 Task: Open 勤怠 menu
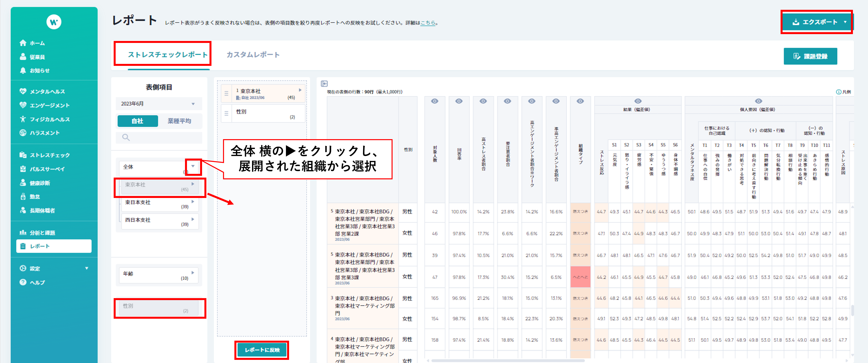click(30, 197)
